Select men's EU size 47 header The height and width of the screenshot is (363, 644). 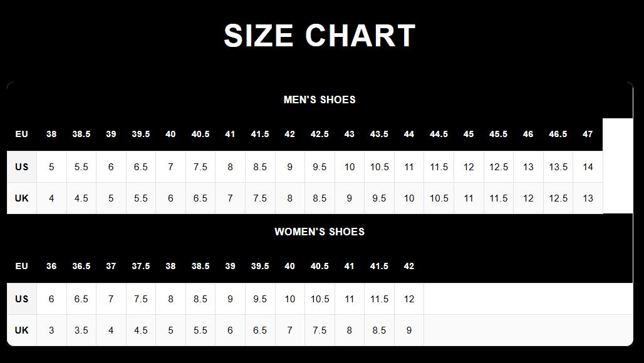point(588,134)
